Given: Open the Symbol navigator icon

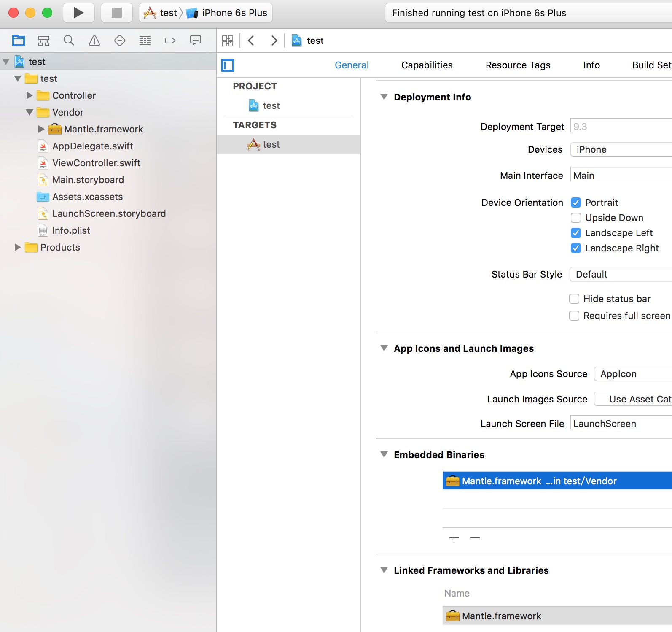Looking at the screenshot, I should tap(44, 41).
